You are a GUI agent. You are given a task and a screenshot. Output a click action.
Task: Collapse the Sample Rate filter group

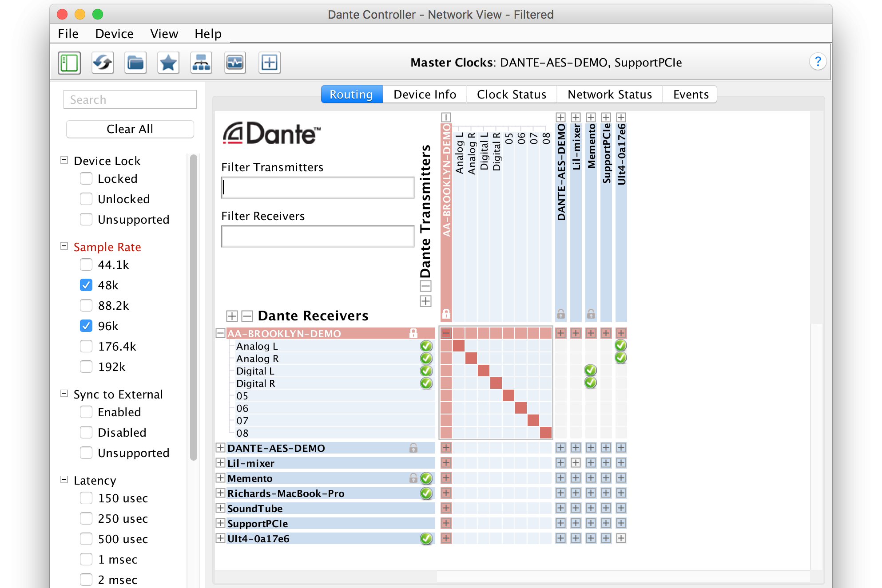pos(64,246)
